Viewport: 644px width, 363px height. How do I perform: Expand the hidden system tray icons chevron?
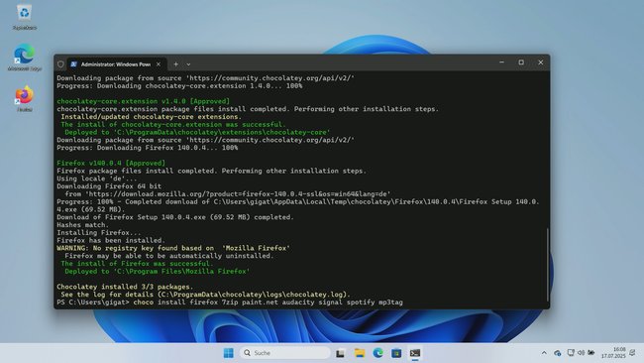[544, 353]
